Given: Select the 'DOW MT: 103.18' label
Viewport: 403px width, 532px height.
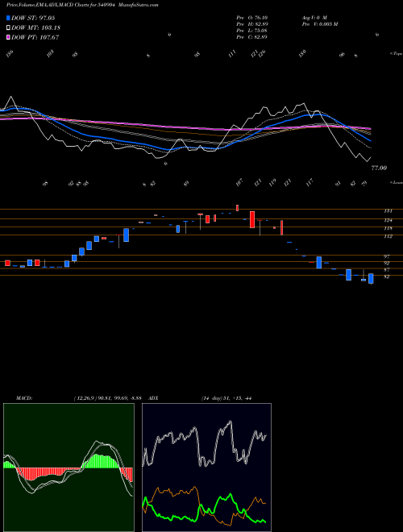Looking at the screenshot, I should click(35, 27).
